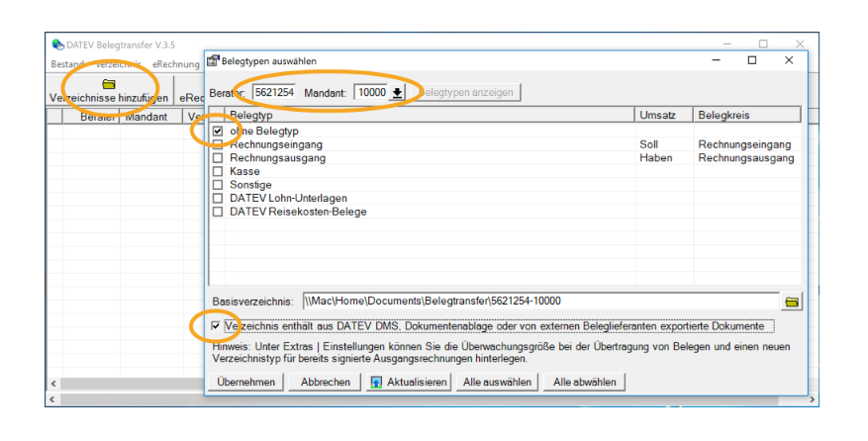Check the Rechnungseingang checkbox
Viewport: 868px width, 441px height.
pyautogui.click(x=218, y=144)
